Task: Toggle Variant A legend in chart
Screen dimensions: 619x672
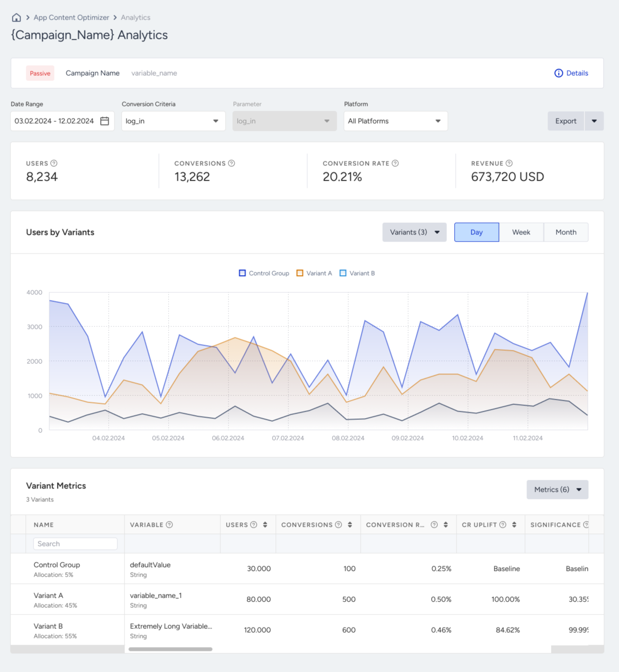Action: pyautogui.click(x=314, y=273)
